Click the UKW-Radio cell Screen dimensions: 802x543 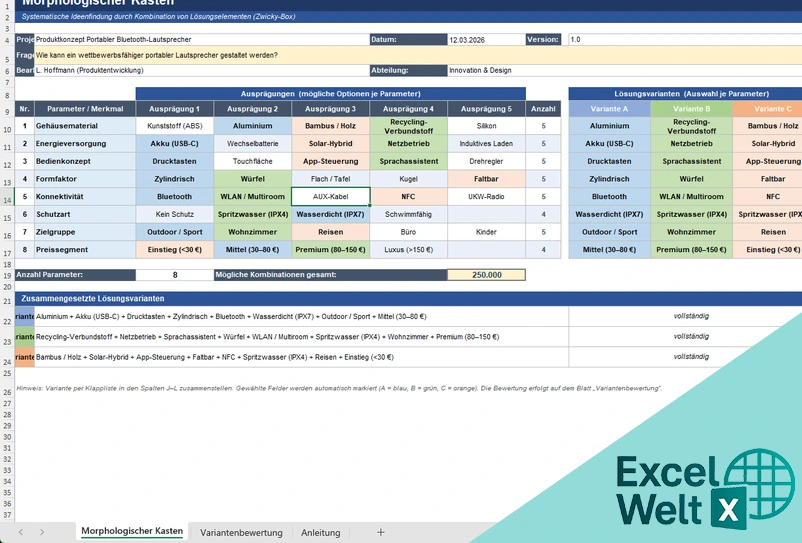pos(486,196)
